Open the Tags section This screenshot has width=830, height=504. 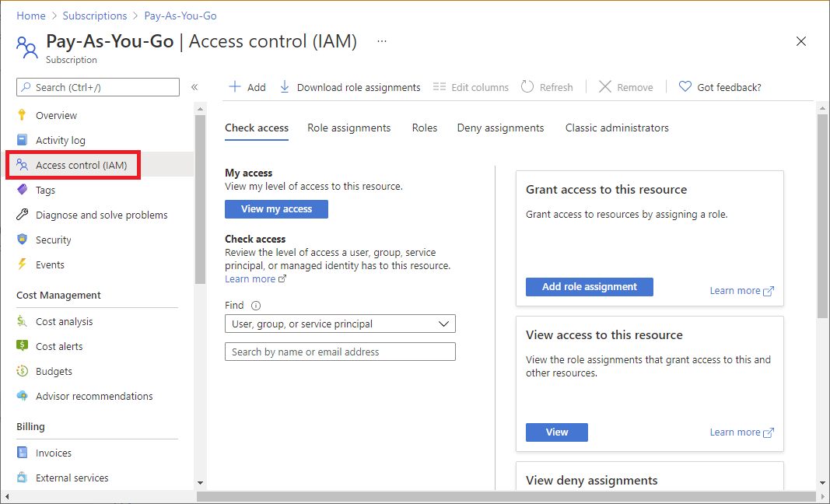(48, 190)
